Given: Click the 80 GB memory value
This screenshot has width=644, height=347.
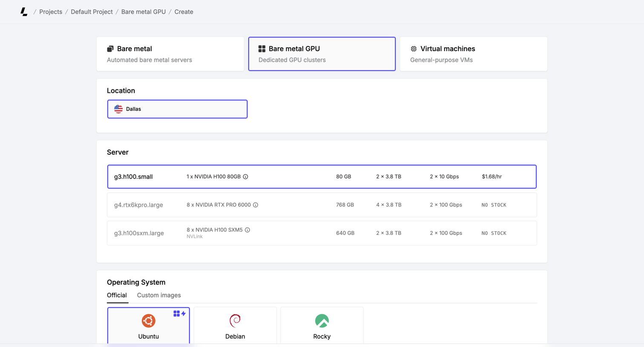Looking at the screenshot, I should tap(344, 176).
